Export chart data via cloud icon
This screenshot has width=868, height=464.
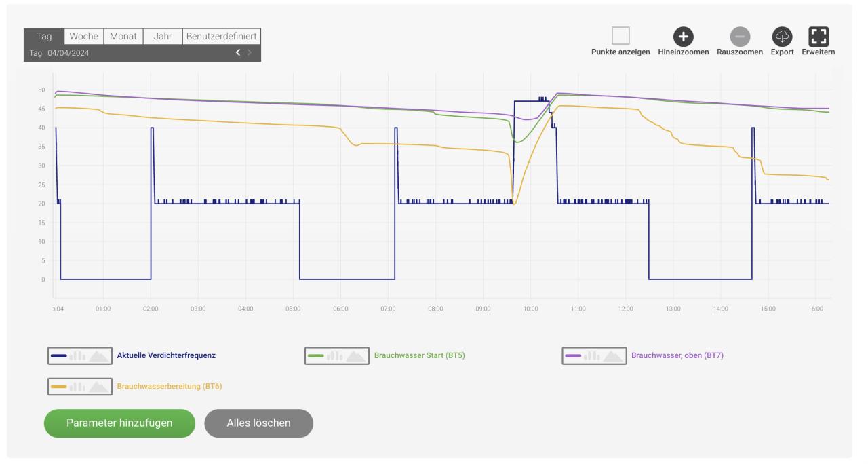coord(782,37)
